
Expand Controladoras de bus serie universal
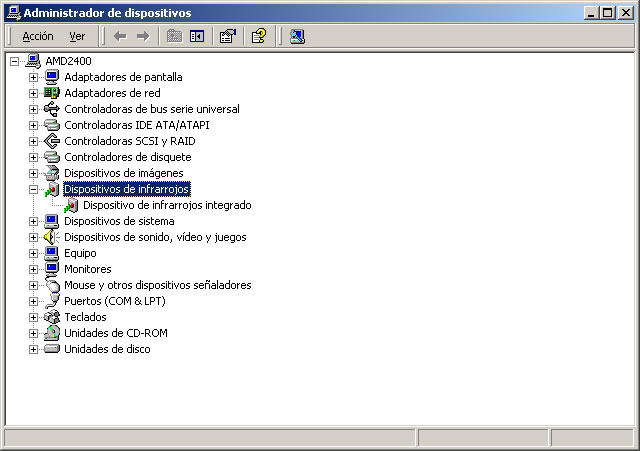[x=33, y=109]
